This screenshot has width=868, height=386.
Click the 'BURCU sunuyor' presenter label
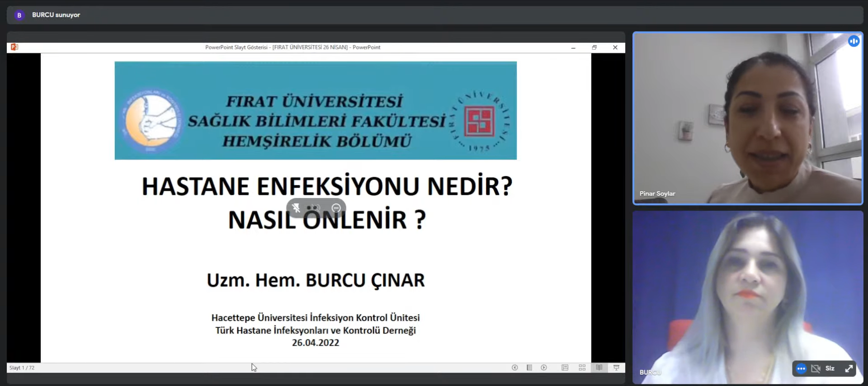pos(56,15)
